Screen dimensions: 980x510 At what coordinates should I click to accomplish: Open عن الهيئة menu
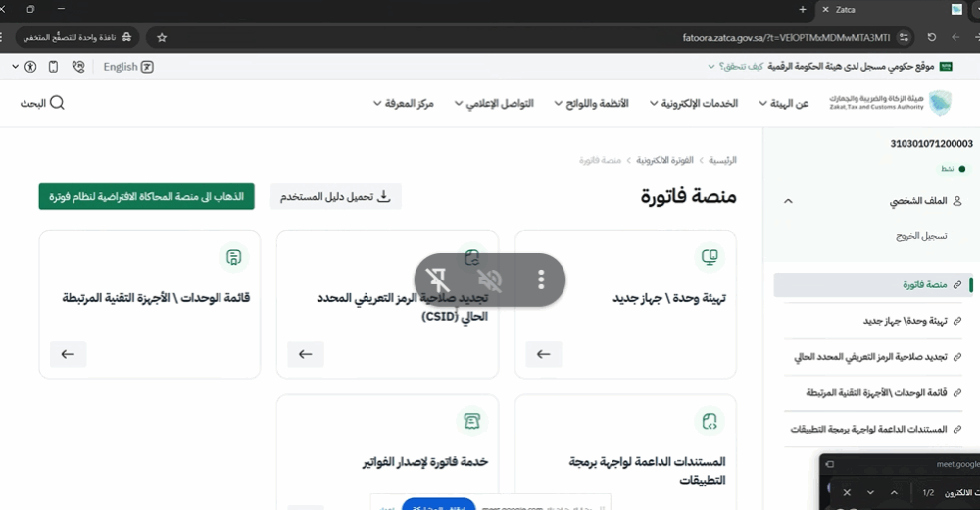784,103
